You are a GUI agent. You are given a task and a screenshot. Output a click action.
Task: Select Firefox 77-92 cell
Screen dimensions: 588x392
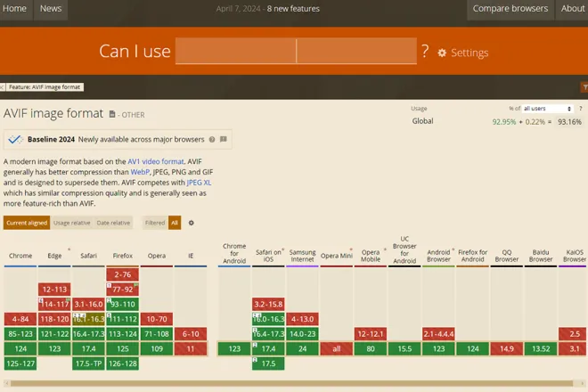pos(123,290)
